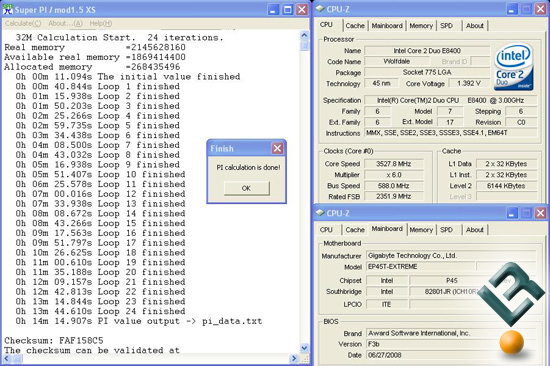The height and width of the screenshot is (366, 550).
Task: Close the Super PI window
Action: point(302,9)
